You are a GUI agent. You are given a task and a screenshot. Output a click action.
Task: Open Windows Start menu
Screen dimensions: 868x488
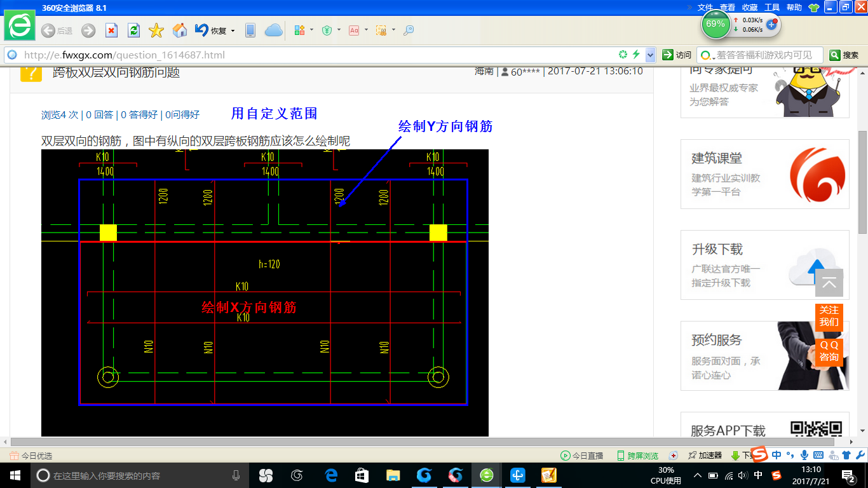(14, 475)
